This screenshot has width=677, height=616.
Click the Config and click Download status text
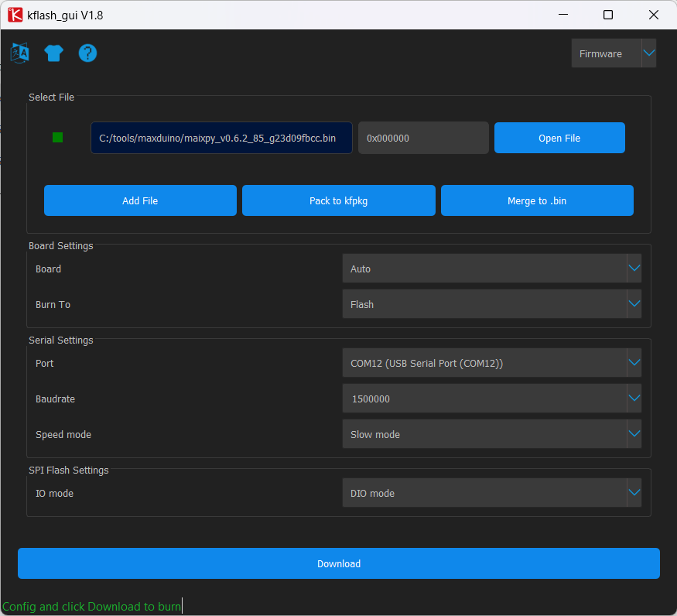click(91, 607)
